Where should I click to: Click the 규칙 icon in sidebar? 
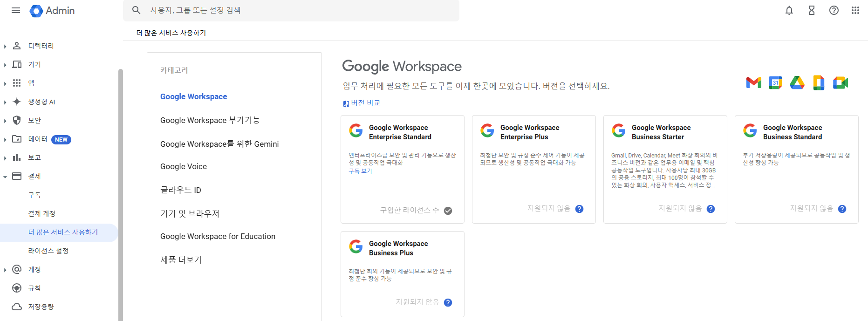(17, 288)
